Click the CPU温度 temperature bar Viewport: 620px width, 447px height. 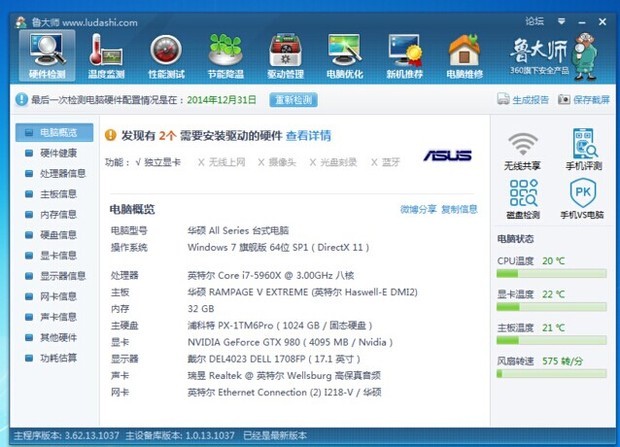pos(551,273)
